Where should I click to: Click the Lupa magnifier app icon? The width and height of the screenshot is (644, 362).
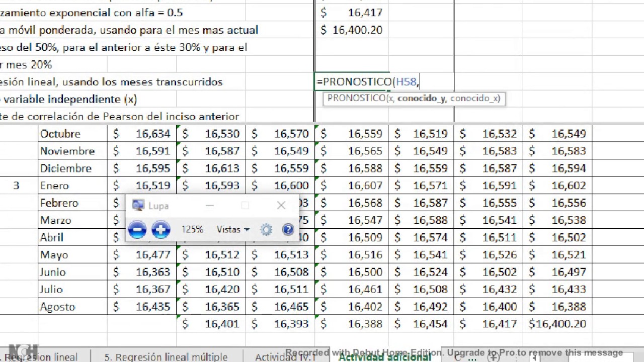[x=138, y=205]
